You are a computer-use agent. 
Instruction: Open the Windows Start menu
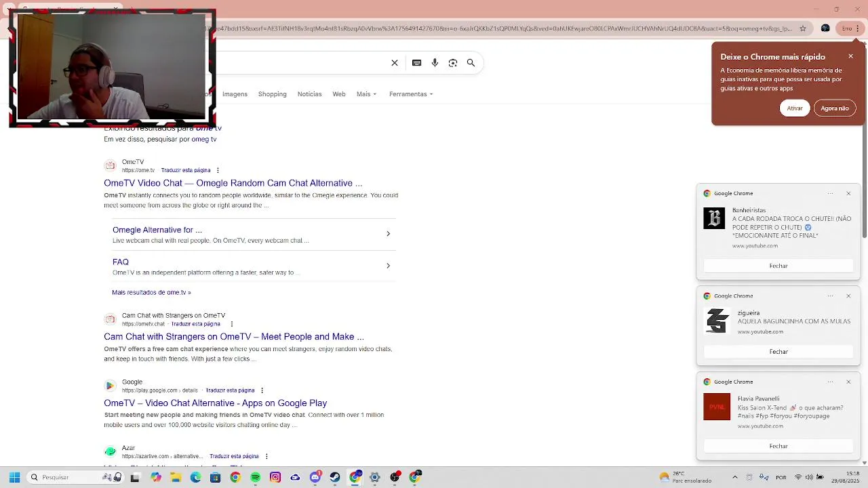[x=14, y=477]
